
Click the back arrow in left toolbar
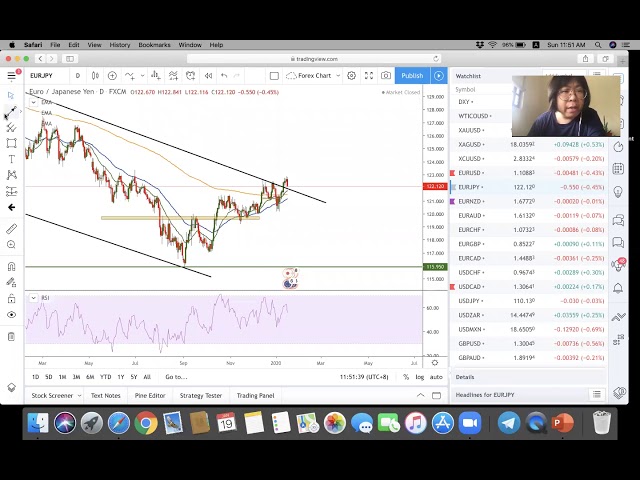(11, 207)
